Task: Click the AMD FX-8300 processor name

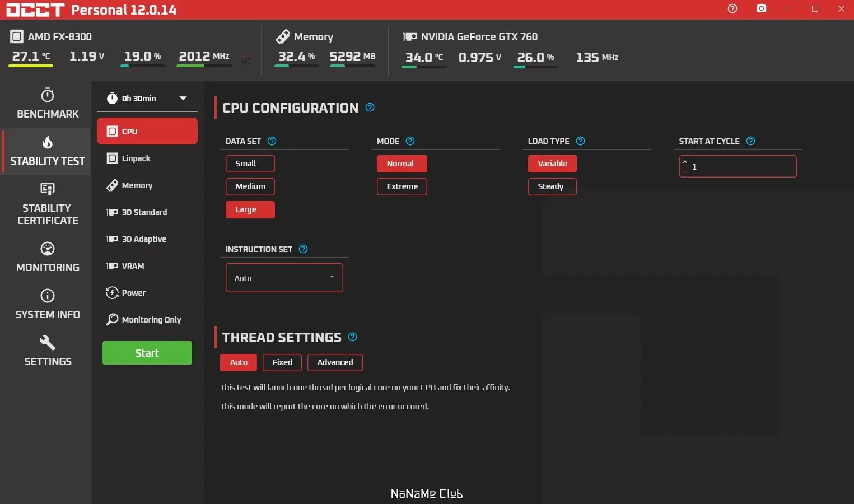Action: click(x=60, y=37)
